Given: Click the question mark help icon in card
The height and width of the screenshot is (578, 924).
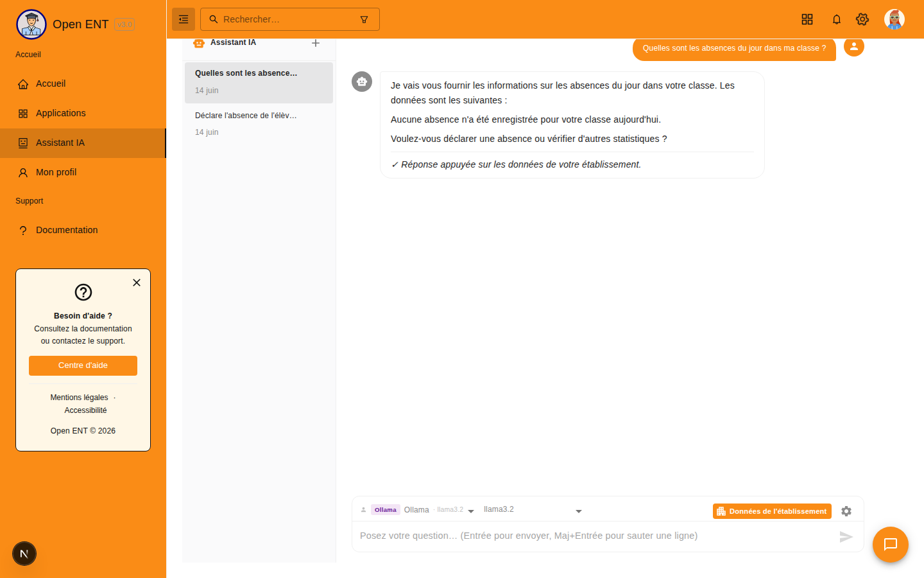Looking at the screenshot, I should click(x=83, y=292).
